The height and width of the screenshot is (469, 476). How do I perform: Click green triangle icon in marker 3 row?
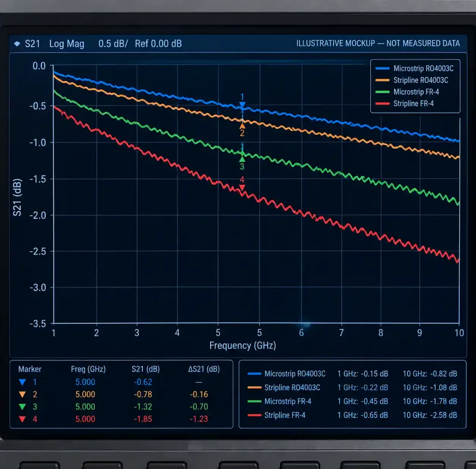22,407
